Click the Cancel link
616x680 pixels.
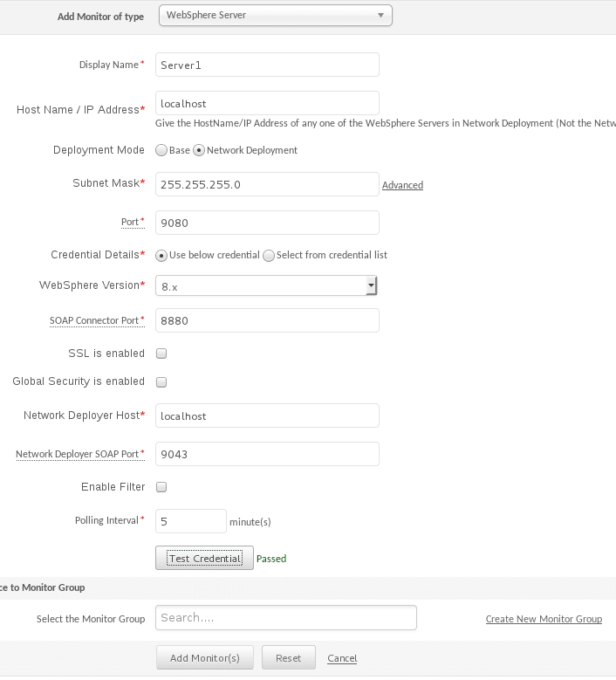coord(342,658)
